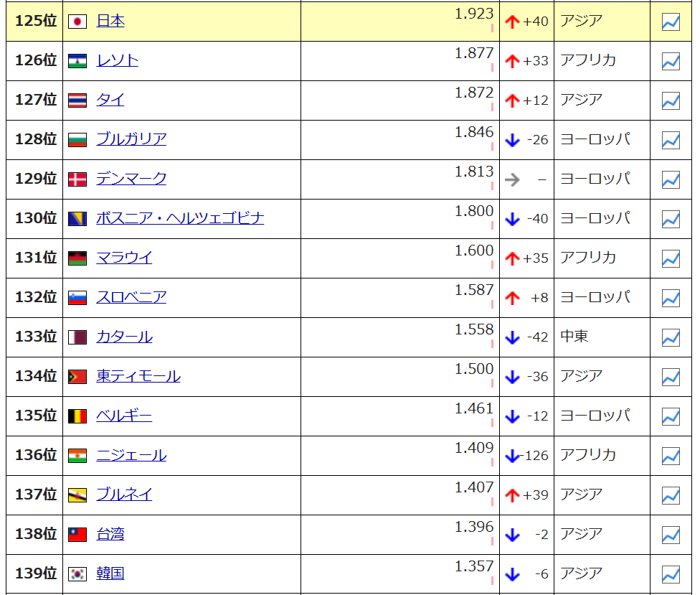Open the スロベニア country page link
Viewport: 700px width, 595px height.
pyautogui.click(x=131, y=297)
